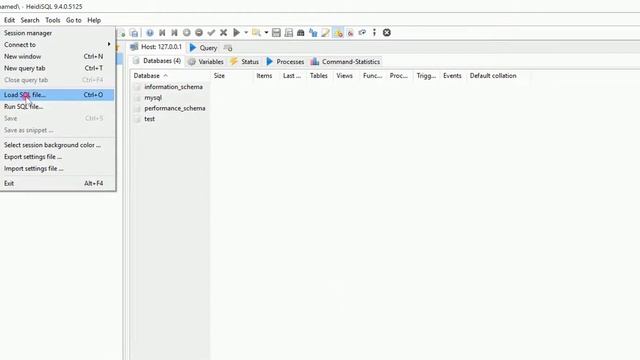The width and height of the screenshot is (640, 360).
Task: Go to last record toolbar icon
Action: point(174,33)
